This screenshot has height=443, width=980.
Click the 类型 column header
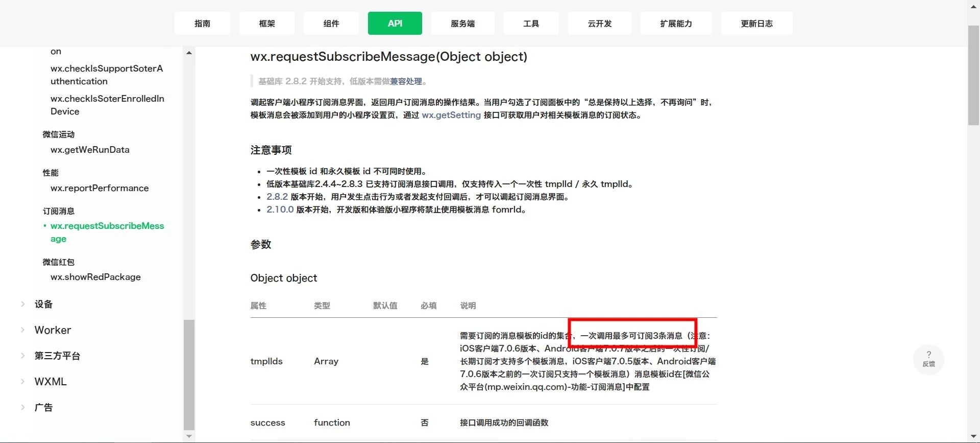(x=322, y=306)
